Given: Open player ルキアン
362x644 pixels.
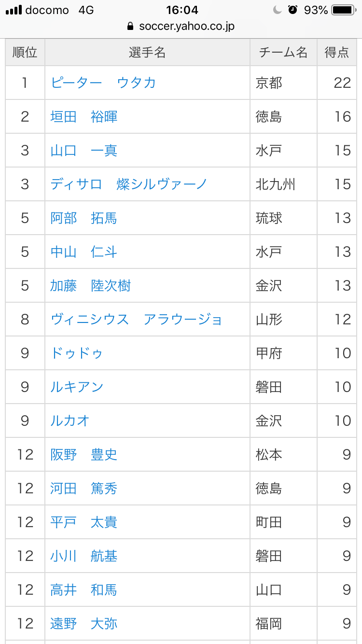Looking at the screenshot, I should (x=77, y=387).
